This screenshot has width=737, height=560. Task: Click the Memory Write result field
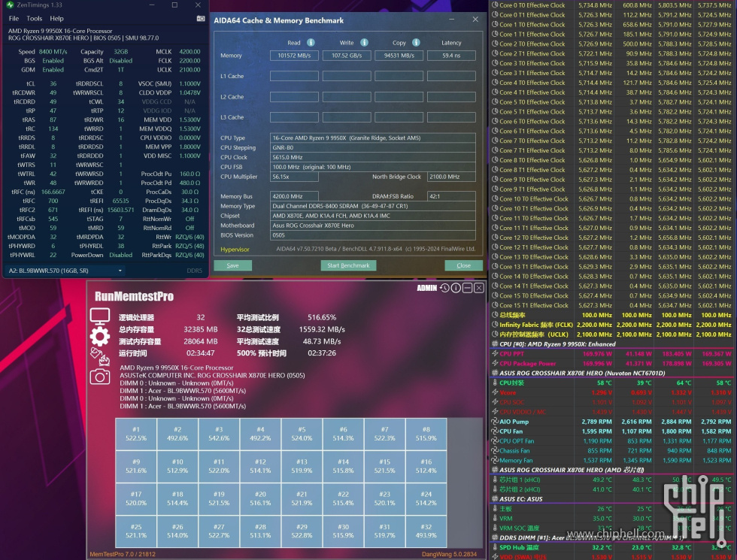click(x=347, y=56)
